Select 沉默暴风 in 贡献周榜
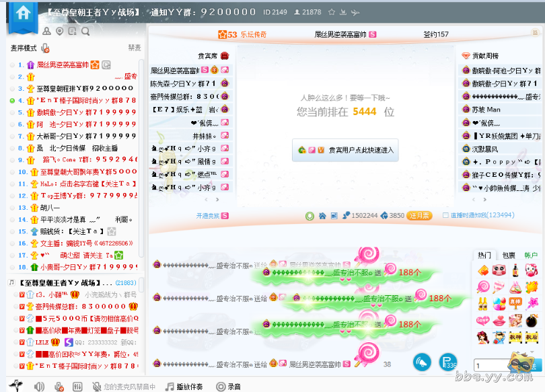 pyautogui.click(x=485, y=149)
